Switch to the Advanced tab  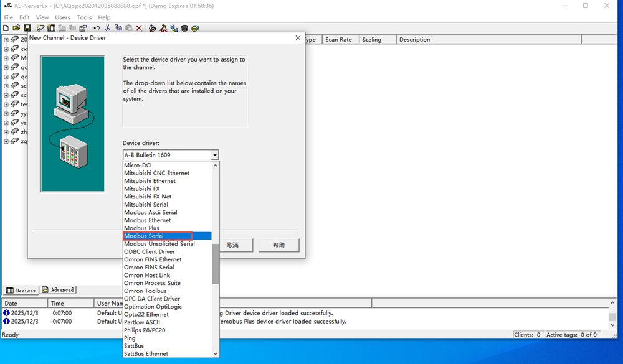tap(58, 290)
